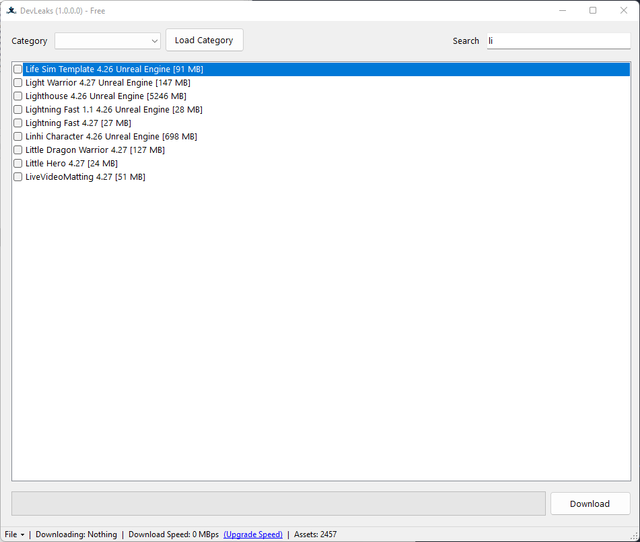
Task: Click the Downloading: Nothing status text
Action: coord(76,534)
